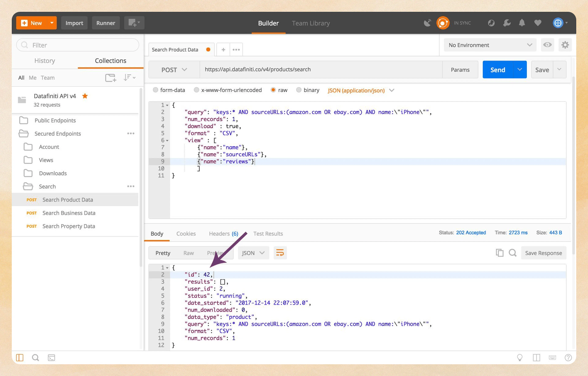Image resolution: width=588 pixels, height=376 pixels.
Task: Click the blue Send button
Action: tap(498, 70)
